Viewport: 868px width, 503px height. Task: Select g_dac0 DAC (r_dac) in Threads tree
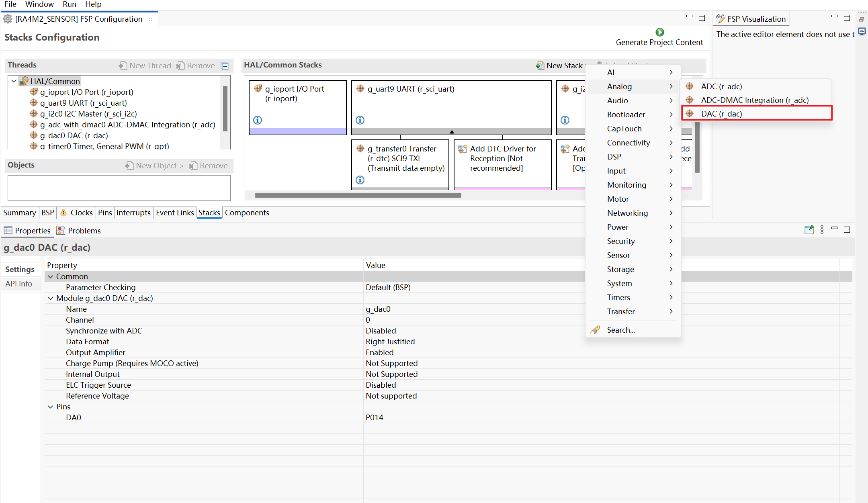click(74, 135)
